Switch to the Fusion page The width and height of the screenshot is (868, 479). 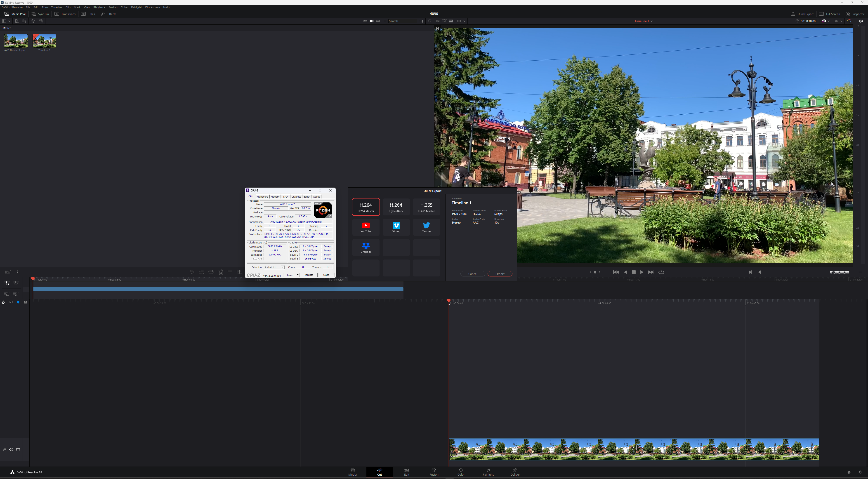tap(434, 472)
